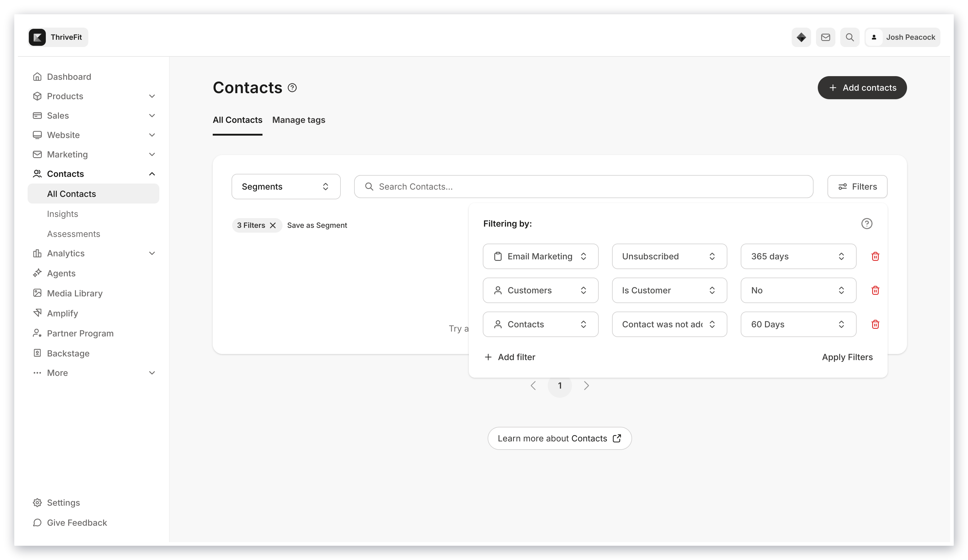Click the Website monitor icon

(x=37, y=135)
